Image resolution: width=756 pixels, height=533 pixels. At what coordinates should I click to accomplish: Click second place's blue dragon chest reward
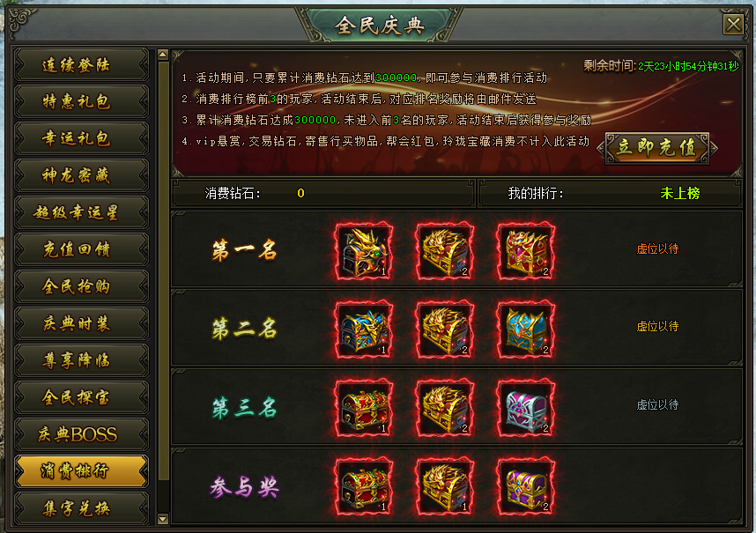pos(364,330)
